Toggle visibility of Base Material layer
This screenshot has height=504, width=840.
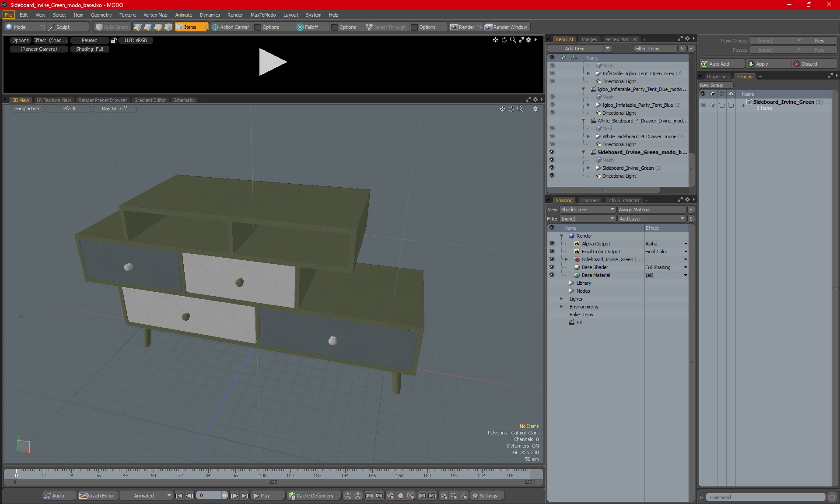[552, 275]
